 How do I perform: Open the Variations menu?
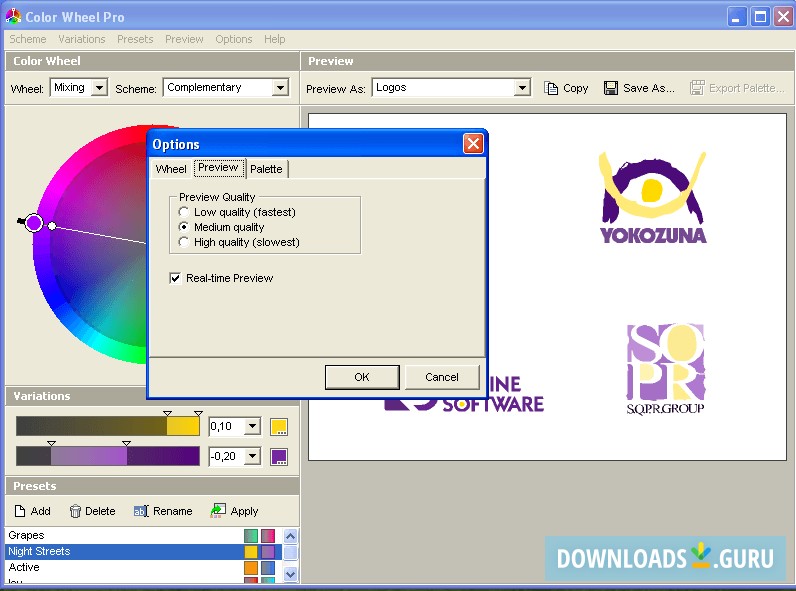point(82,39)
